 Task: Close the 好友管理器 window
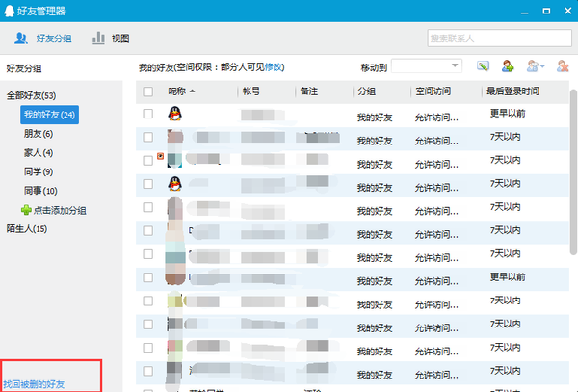coord(567,11)
